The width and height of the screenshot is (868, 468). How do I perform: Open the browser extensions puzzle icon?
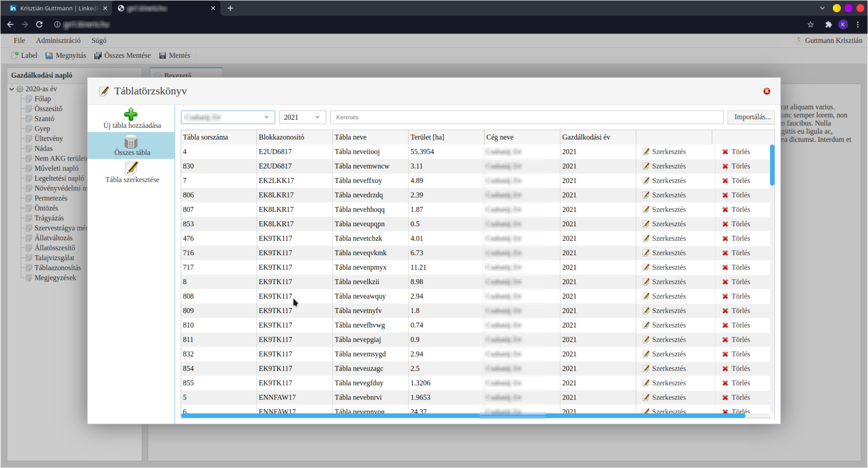(x=828, y=25)
